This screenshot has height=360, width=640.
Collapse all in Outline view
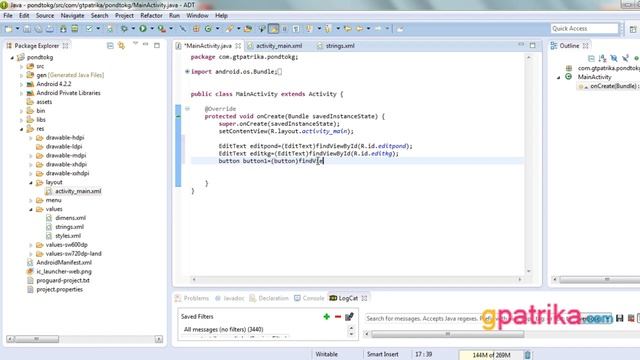tap(591, 58)
